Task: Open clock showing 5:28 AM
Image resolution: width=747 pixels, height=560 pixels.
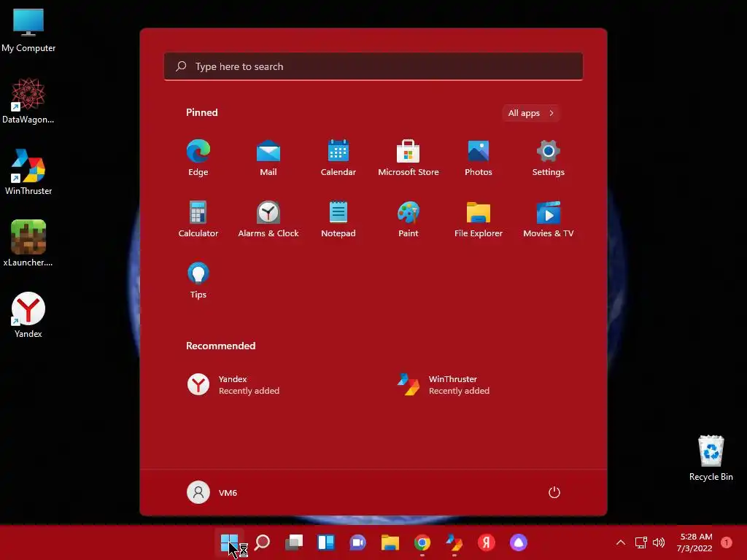Action: coord(695,542)
